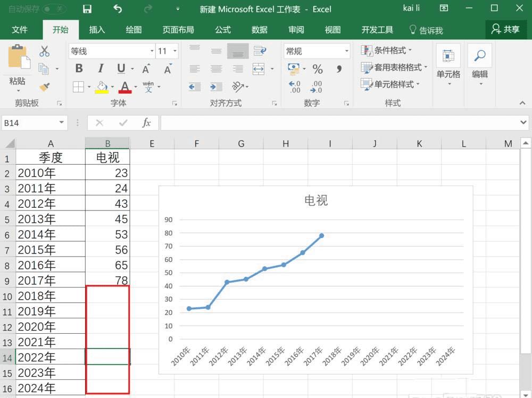Open the 文件 File tab

coord(20,30)
